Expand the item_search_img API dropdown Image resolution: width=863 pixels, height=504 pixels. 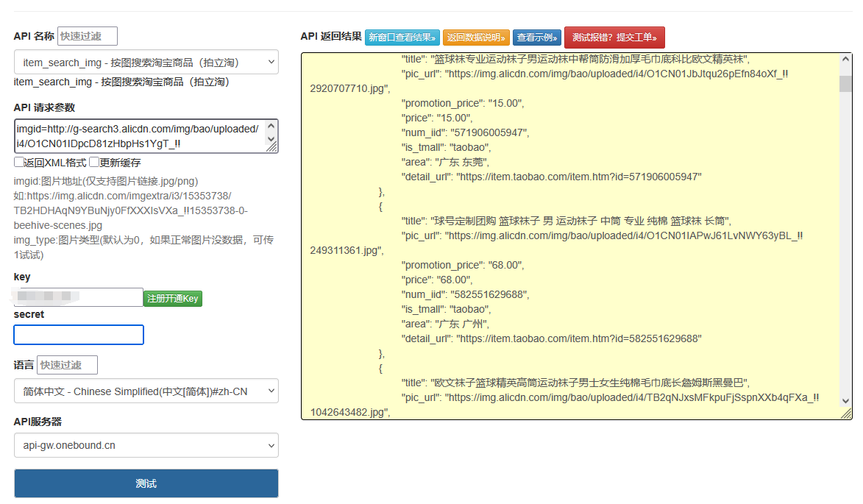(x=146, y=63)
